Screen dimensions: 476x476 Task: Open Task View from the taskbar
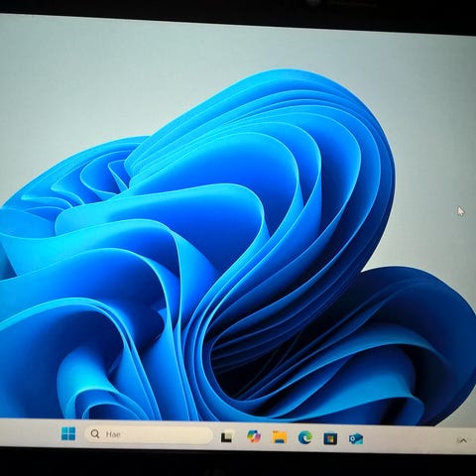click(226, 437)
